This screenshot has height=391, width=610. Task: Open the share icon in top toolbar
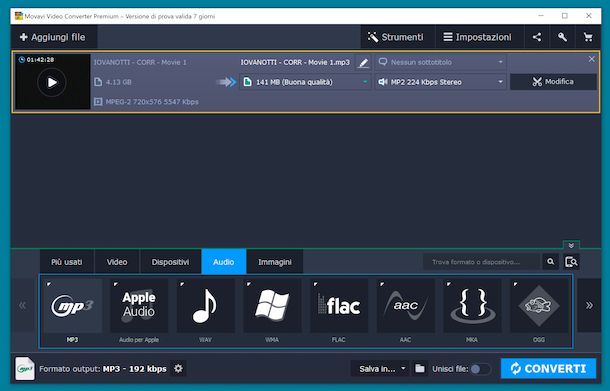(537, 37)
